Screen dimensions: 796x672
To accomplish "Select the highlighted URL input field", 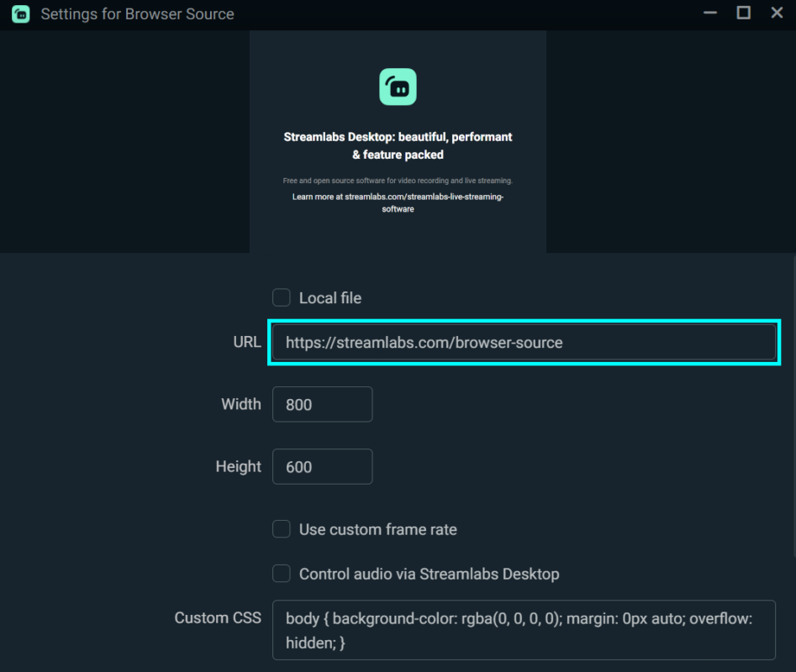I will pos(524,342).
